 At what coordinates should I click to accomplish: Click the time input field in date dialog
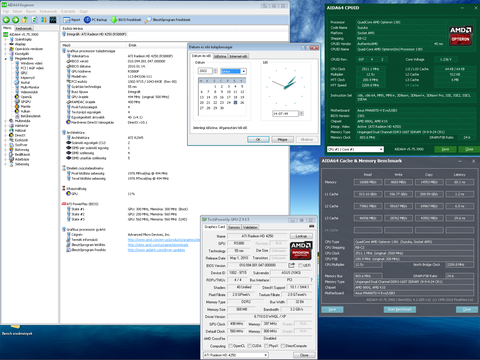pyautogui.click(x=285, y=114)
